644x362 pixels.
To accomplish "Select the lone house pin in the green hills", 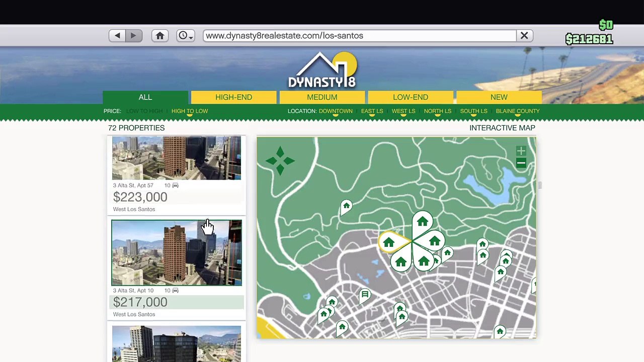I will 346,207.
